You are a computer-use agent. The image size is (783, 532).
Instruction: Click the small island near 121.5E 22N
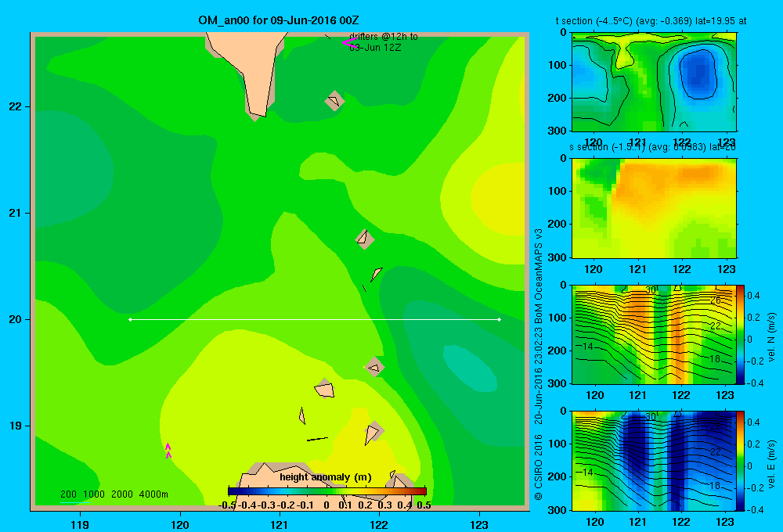coord(334,101)
